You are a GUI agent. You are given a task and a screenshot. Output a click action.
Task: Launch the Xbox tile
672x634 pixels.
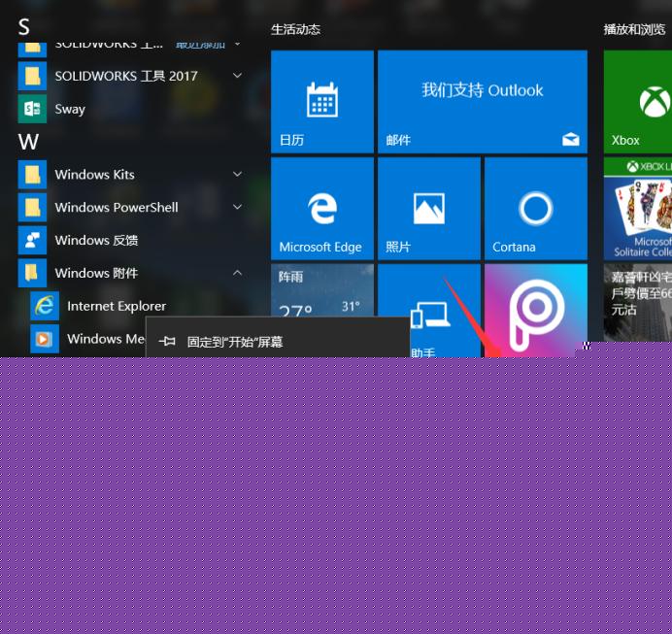638,102
